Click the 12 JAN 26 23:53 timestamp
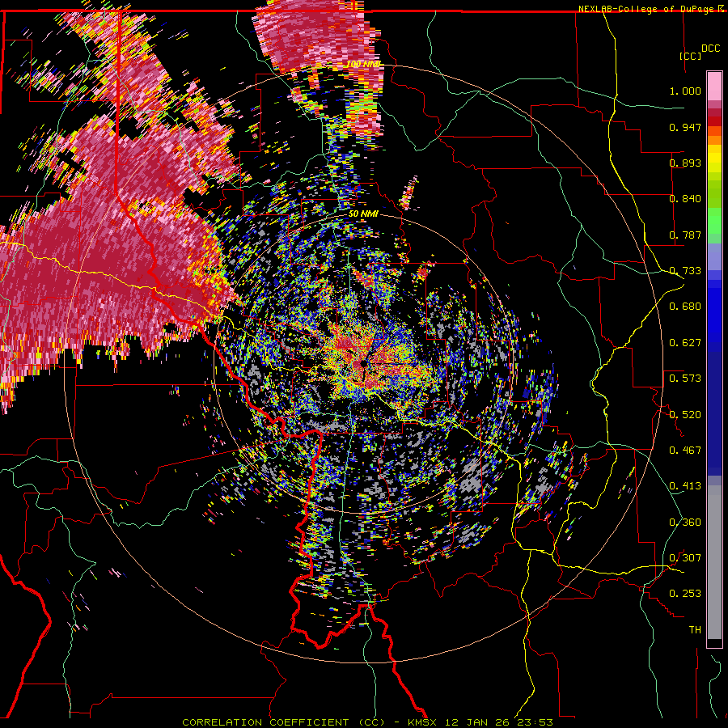The height and width of the screenshot is (728, 728). [499, 722]
